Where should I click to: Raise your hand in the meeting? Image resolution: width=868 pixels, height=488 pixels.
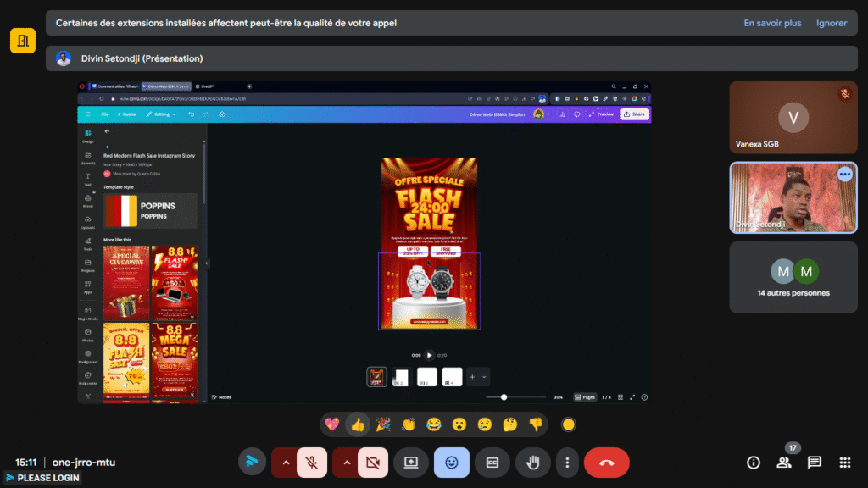[x=533, y=463]
